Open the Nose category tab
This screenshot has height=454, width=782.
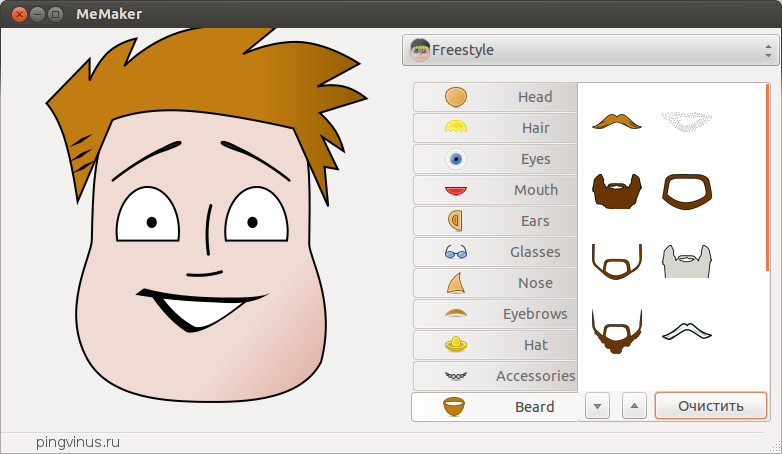(x=495, y=282)
